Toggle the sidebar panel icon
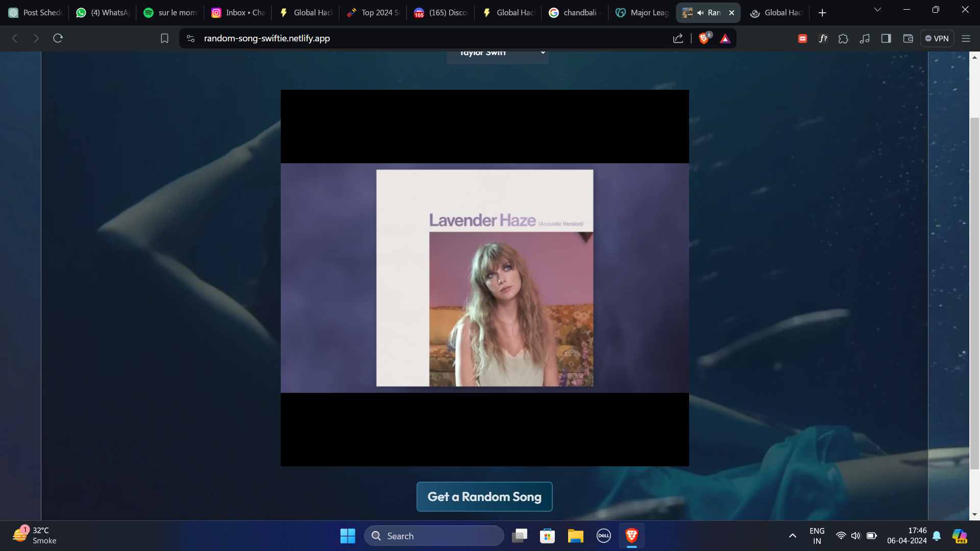This screenshot has height=551, width=980. pyautogui.click(x=886, y=38)
